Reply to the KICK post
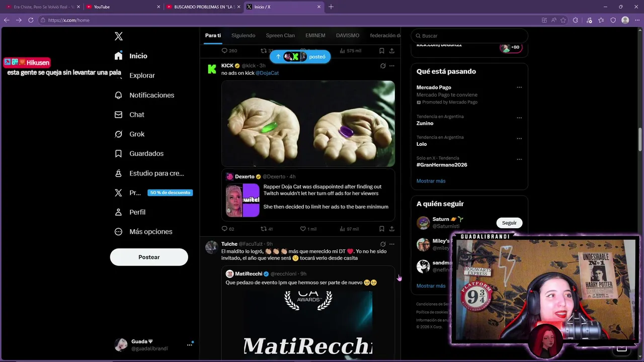 pos(224,229)
